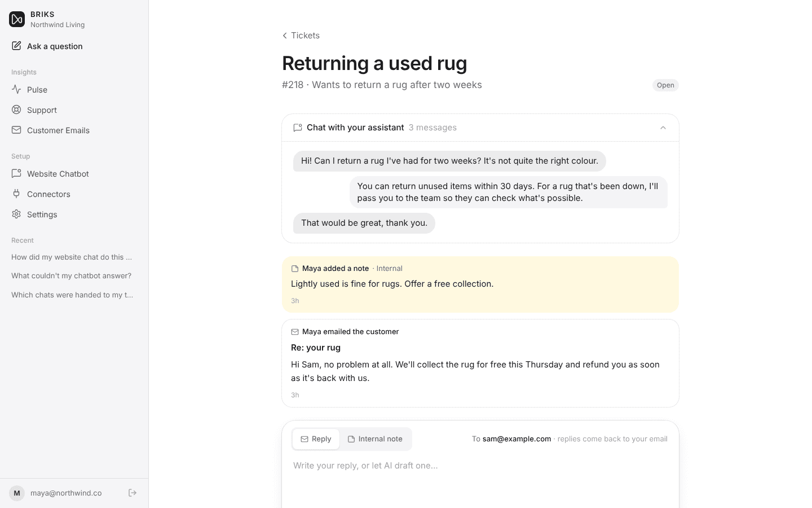Open the Settings page from the sidebar

coord(74,214)
